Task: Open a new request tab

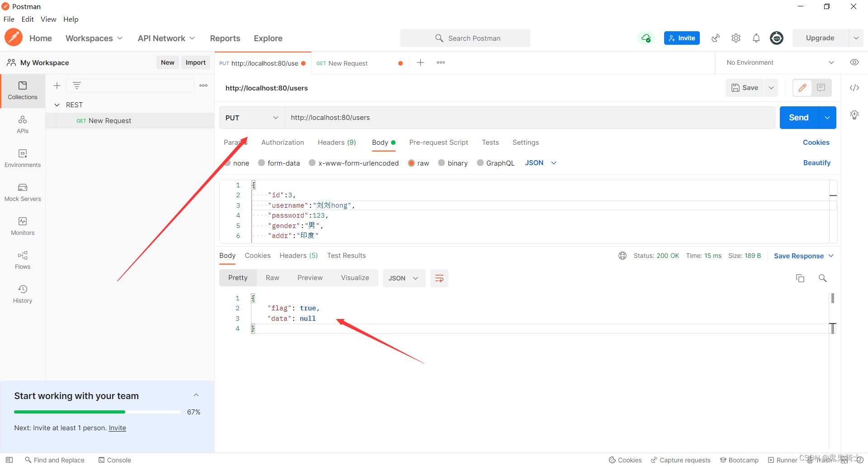Action: [x=420, y=62]
